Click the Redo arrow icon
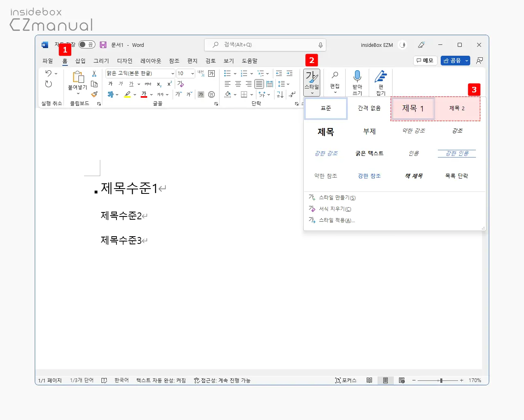Image resolution: width=524 pixels, height=420 pixels. click(x=49, y=84)
